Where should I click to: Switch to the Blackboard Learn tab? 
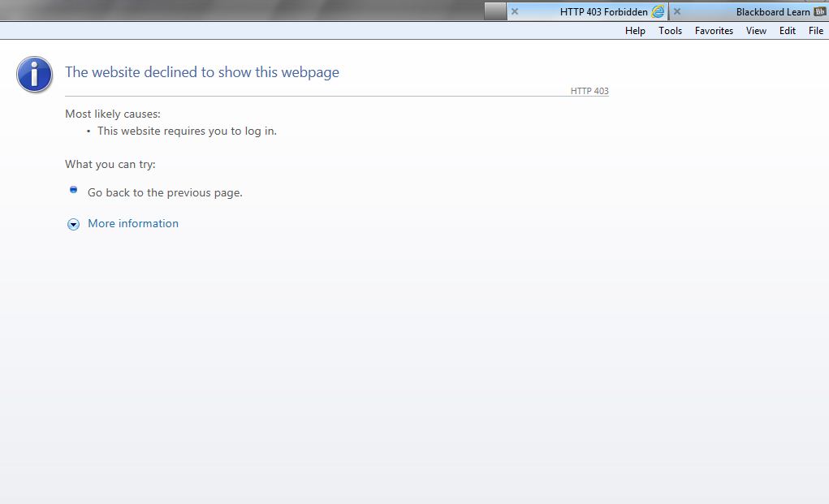[749, 11]
